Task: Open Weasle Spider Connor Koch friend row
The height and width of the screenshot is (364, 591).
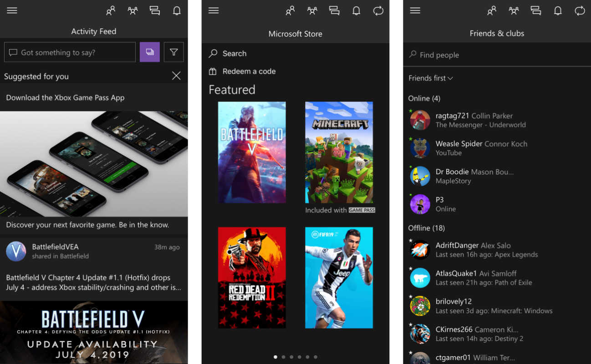Action: tap(497, 148)
